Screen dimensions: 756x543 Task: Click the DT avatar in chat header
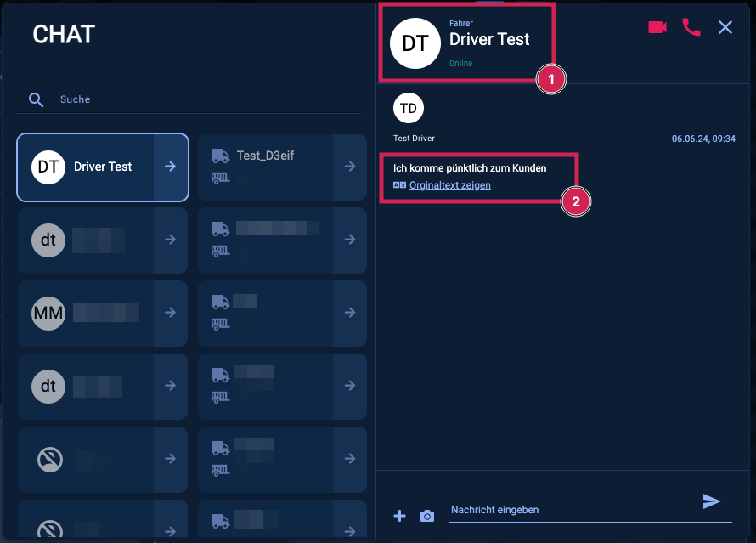click(x=415, y=42)
